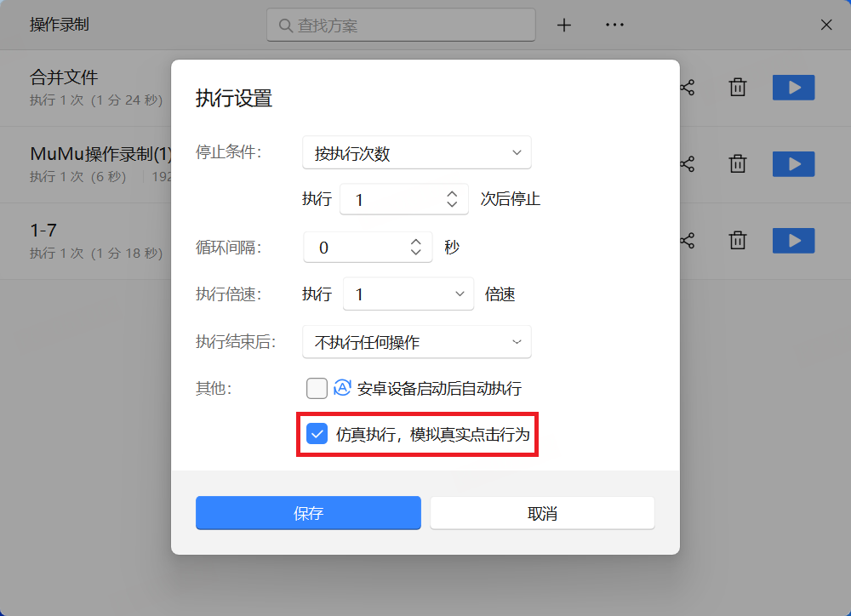This screenshot has width=851, height=616.
Task: Enable 安卓设备启动后自动执行 checkbox
Action: point(317,389)
